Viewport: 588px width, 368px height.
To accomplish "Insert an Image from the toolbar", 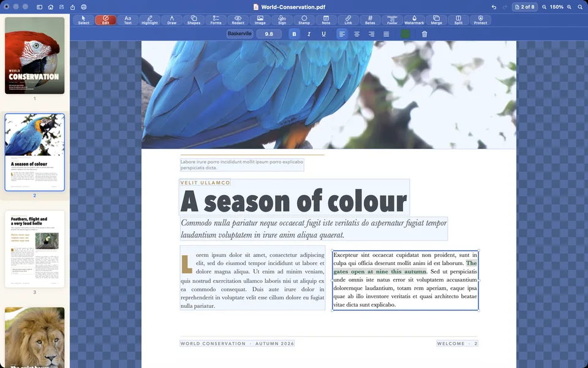I will click(260, 20).
